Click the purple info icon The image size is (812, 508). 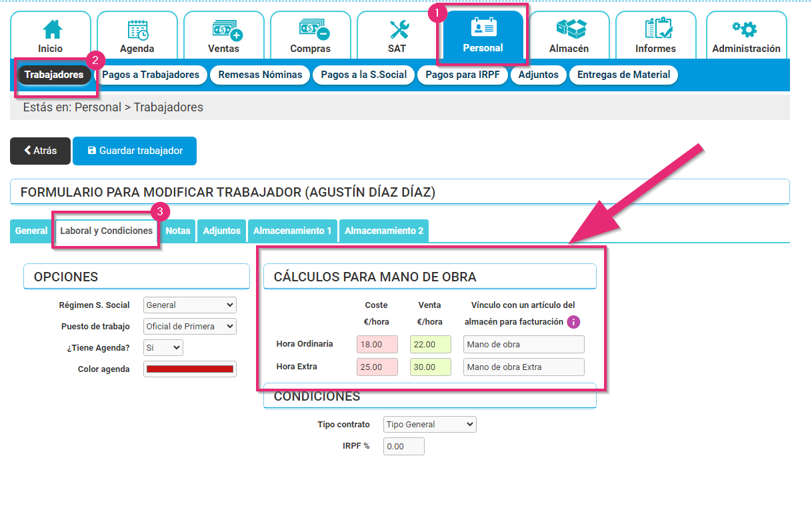[573, 322]
